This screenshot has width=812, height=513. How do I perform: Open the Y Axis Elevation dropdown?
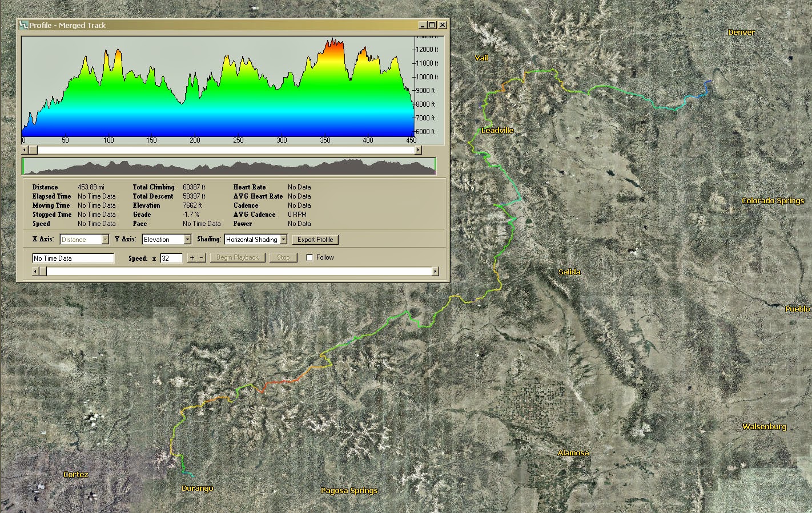pyautogui.click(x=187, y=240)
